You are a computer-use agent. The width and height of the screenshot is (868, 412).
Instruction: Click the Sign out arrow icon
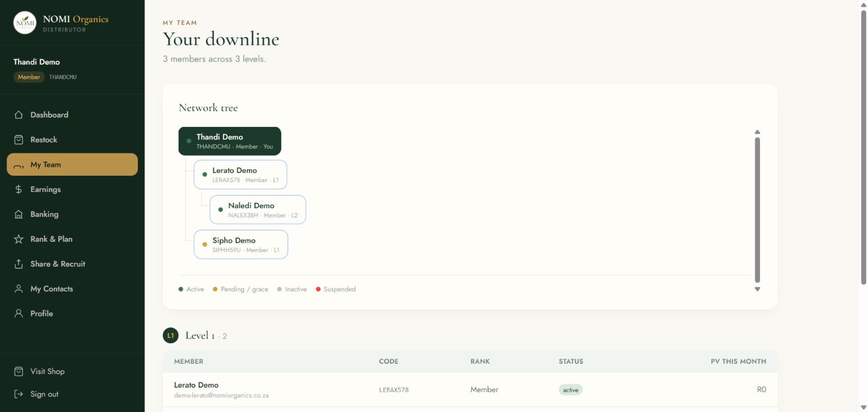coord(18,394)
